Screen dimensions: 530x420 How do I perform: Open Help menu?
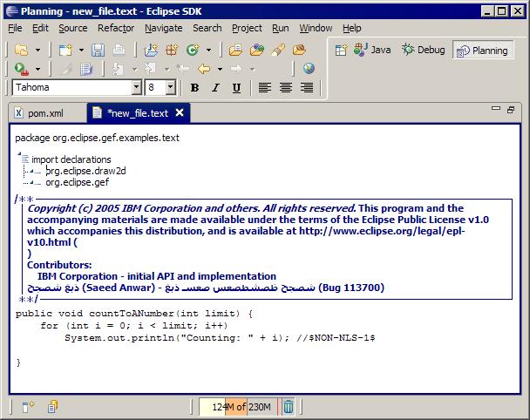point(352,28)
